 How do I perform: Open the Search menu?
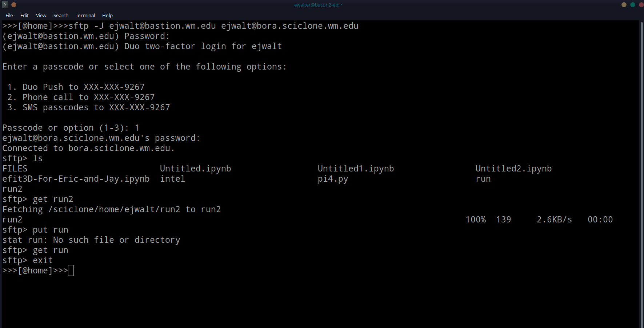(x=61, y=15)
